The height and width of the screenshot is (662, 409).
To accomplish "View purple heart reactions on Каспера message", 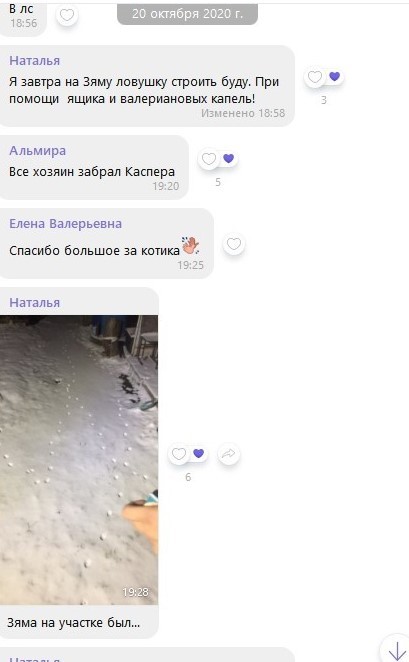I will tap(228, 158).
